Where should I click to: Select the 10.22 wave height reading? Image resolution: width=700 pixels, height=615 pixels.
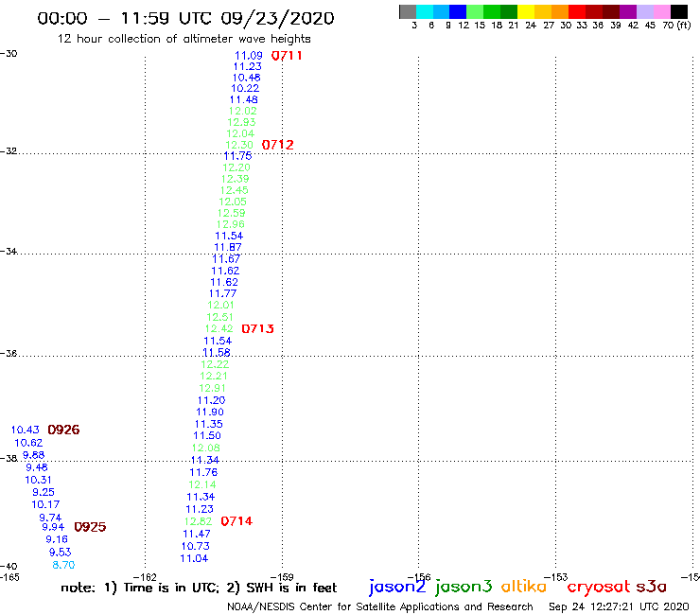(x=245, y=88)
